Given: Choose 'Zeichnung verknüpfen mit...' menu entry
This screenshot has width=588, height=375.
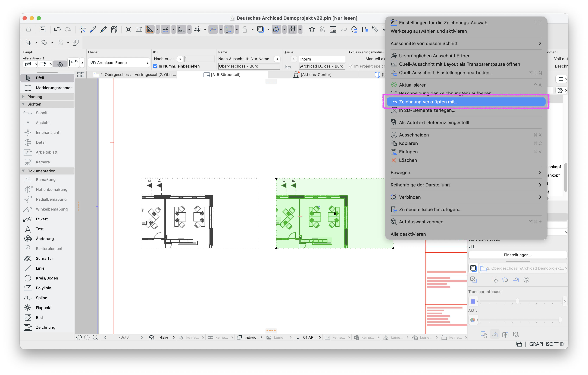Looking at the screenshot, I should point(466,102).
